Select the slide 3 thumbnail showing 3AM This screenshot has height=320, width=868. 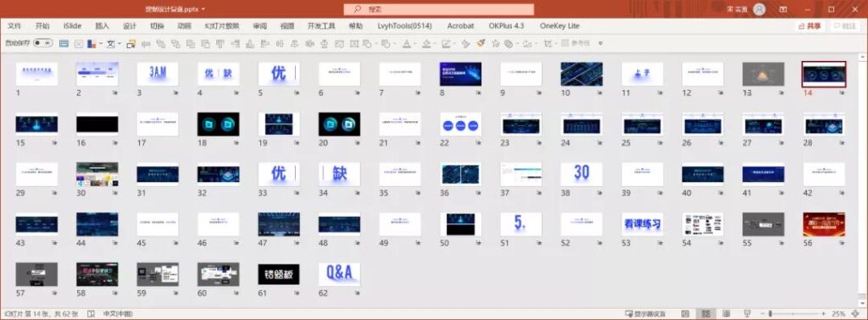(158, 74)
